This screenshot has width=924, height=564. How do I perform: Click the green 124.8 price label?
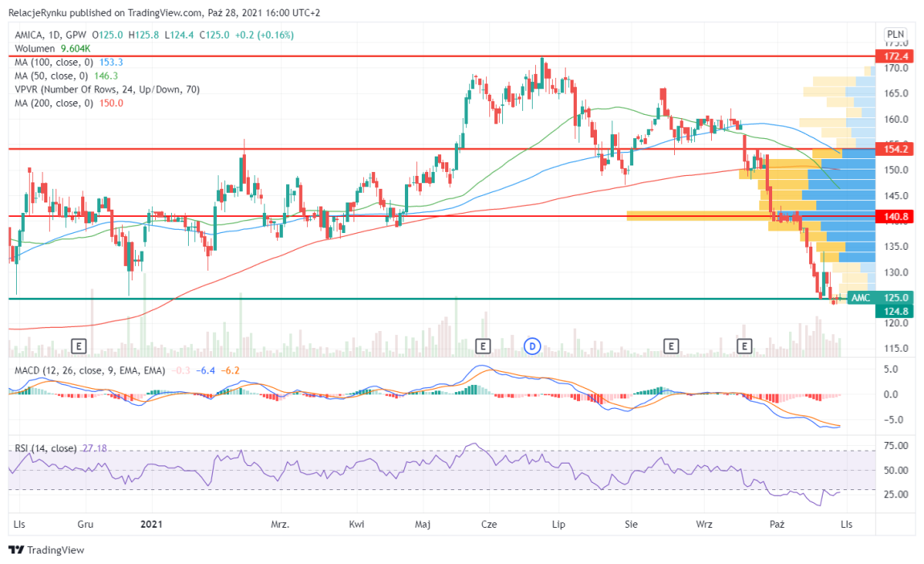point(896,311)
